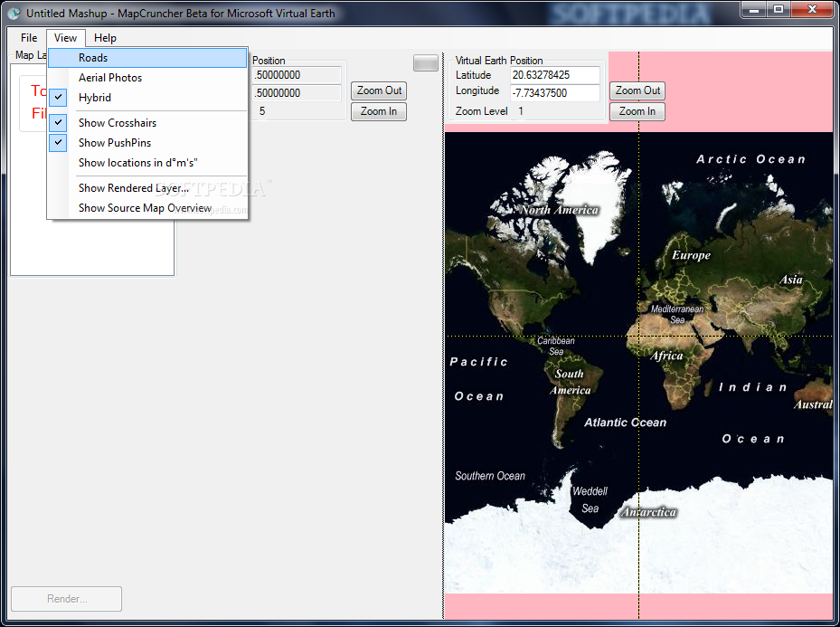Click the Mediterranean Sea map label
Image resolution: width=840 pixels, height=627 pixels.
point(677,314)
